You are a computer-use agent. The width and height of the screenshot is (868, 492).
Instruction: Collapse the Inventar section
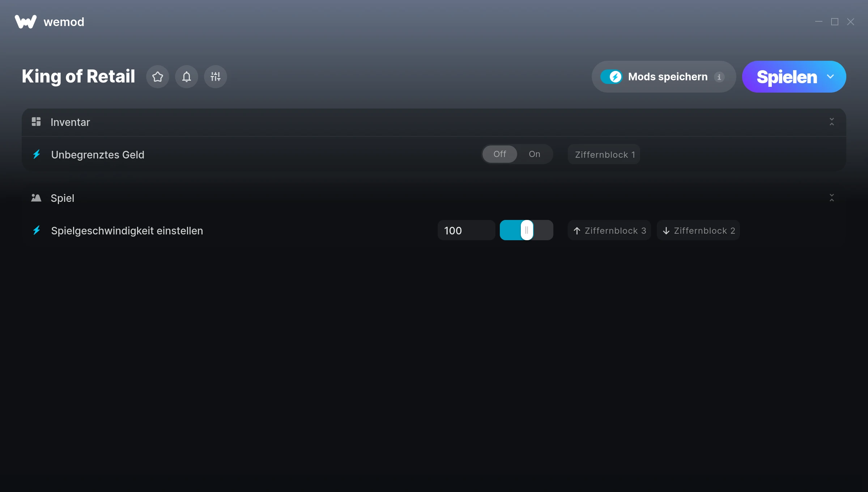coord(831,122)
